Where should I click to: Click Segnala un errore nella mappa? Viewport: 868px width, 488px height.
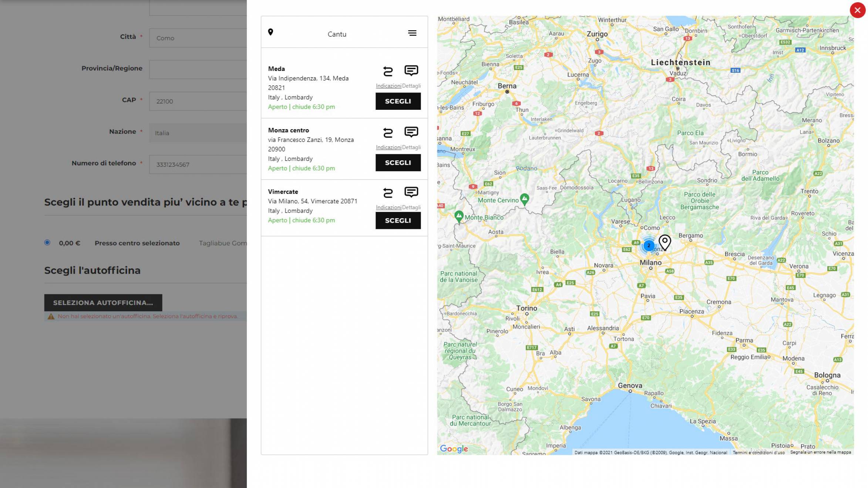(821, 452)
